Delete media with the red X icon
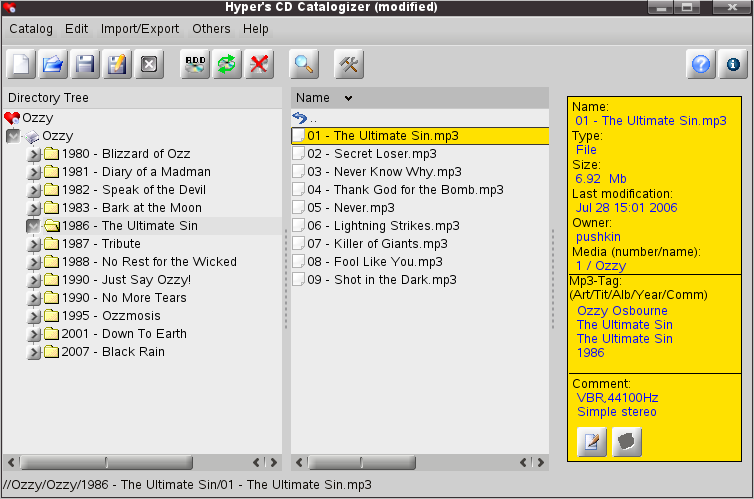 (x=259, y=64)
